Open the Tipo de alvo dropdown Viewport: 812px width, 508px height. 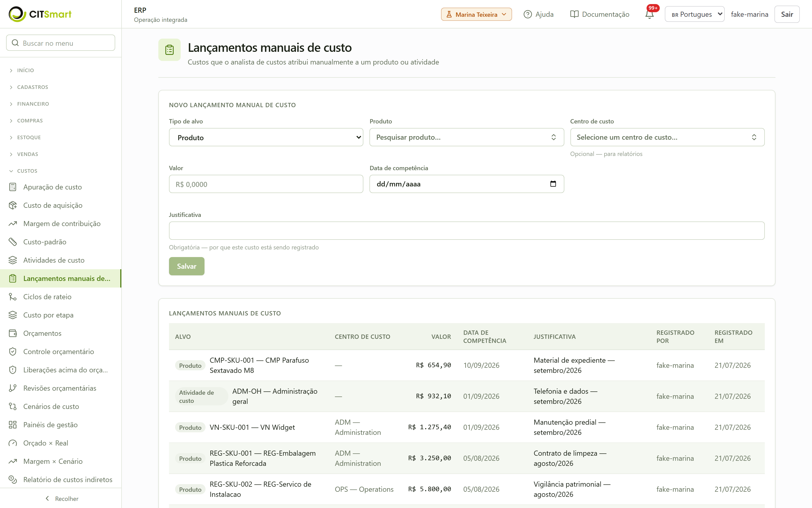tap(266, 137)
